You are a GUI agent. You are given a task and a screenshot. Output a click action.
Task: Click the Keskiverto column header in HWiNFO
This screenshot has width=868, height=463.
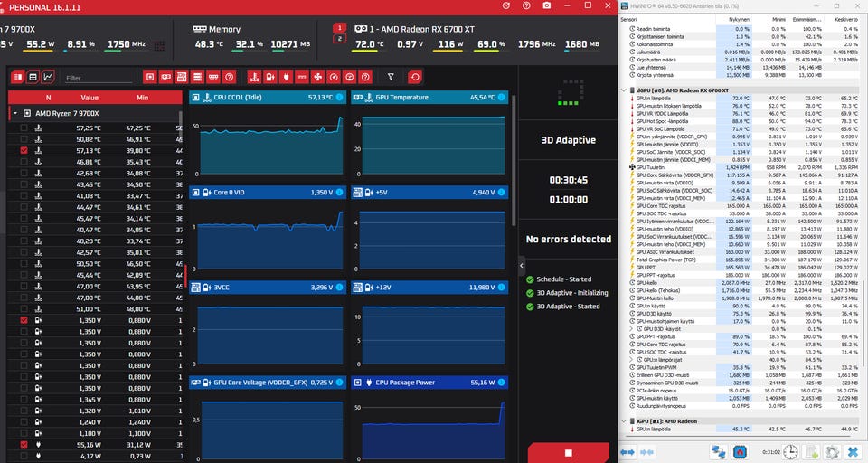point(846,19)
